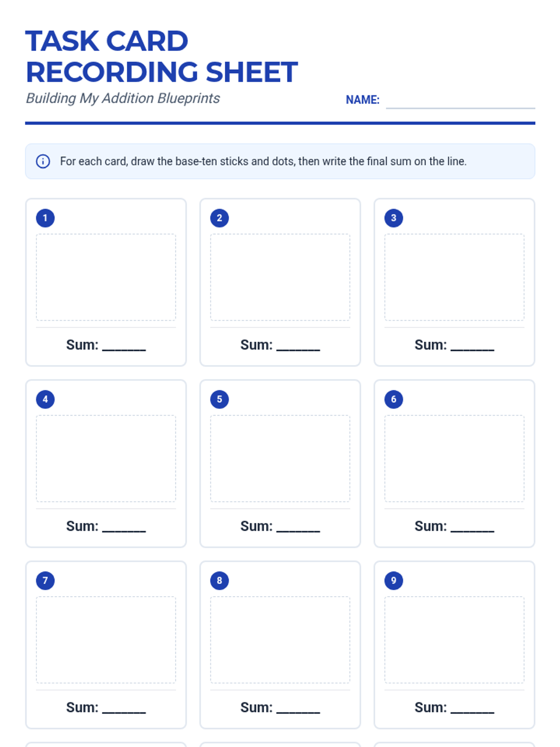Click the info icon in instruction banner

click(43, 161)
